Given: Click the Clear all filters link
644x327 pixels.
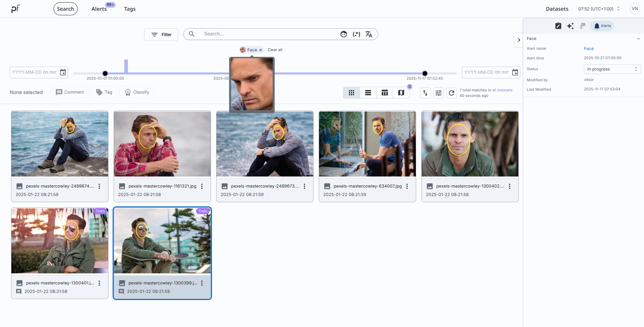Looking at the screenshot, I should [x=275, y=50].
